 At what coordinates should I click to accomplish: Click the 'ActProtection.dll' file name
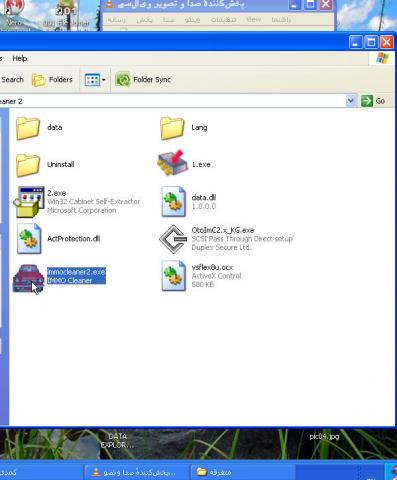click(x=74, y=239)
